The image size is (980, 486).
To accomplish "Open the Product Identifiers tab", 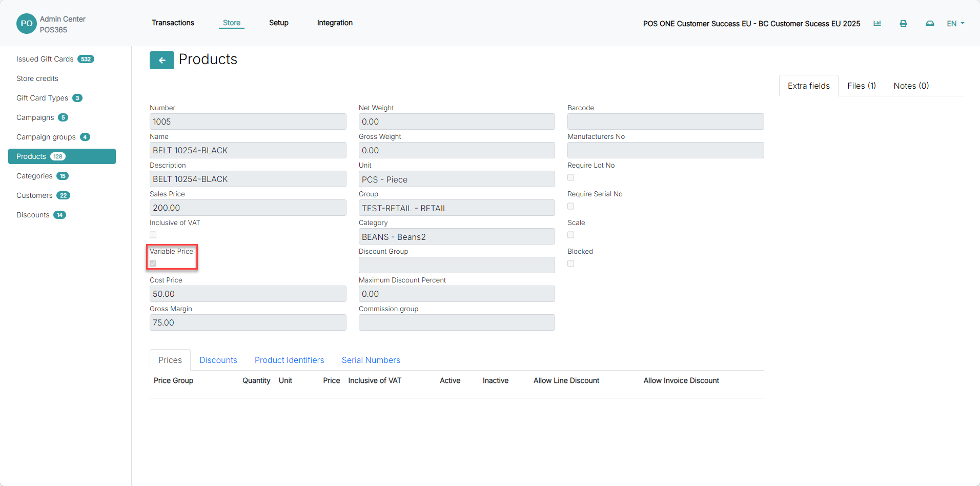I will pyautogui.click(x=290, y=360).
